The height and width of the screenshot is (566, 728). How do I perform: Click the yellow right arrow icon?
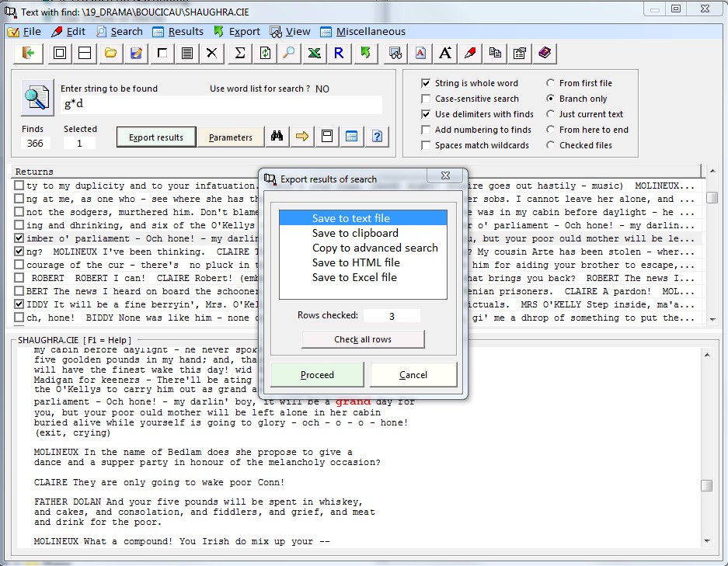302,137
